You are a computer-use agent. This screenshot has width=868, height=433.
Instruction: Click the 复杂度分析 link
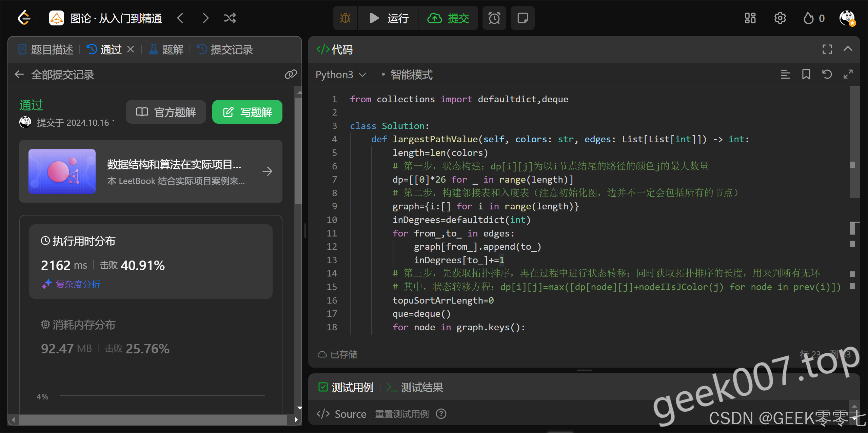click(78, 284)
